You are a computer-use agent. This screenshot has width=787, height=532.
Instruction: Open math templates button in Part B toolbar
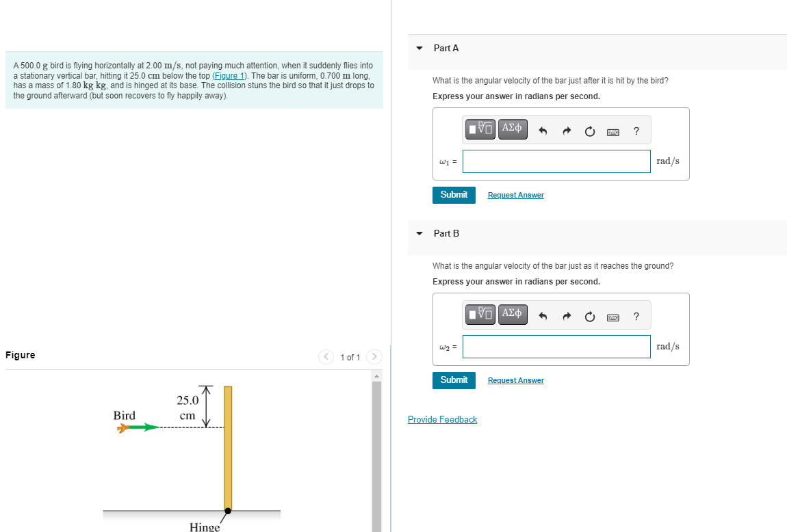coord(480,315)
